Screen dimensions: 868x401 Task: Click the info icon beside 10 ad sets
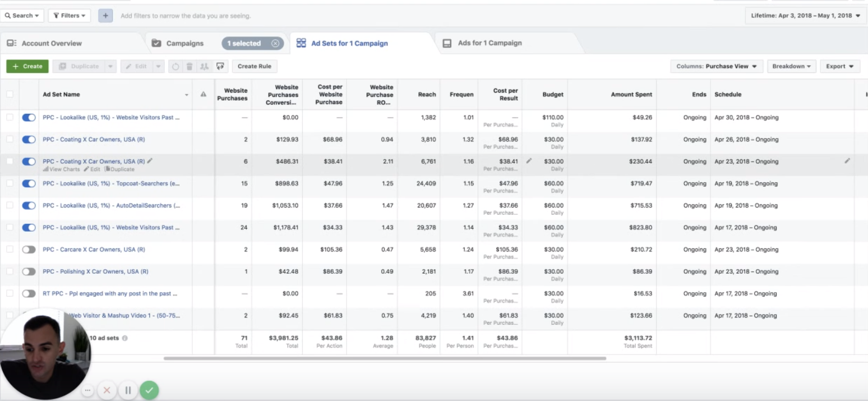125,338
